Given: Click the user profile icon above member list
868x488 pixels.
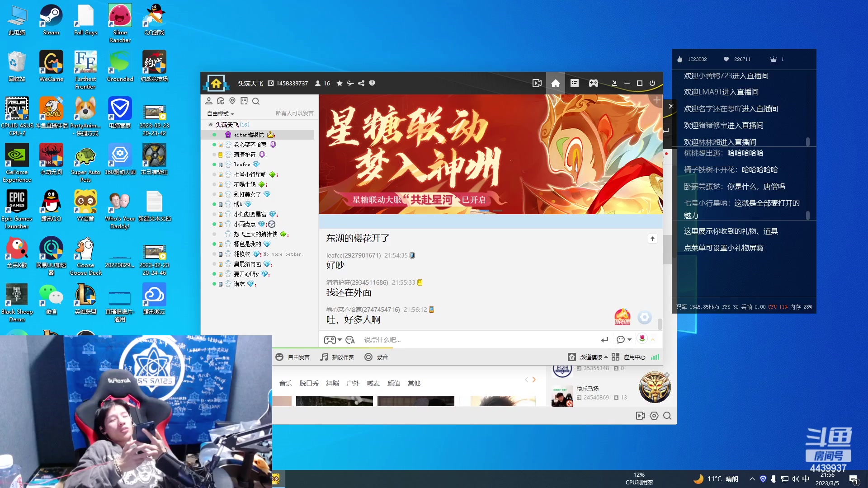Looking at the screenshot, I should (209, 101).
